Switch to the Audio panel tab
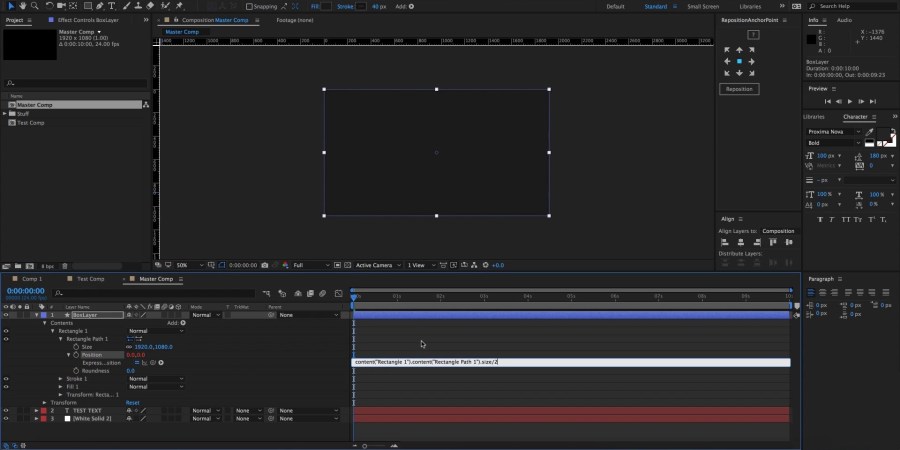The width and height of the screenshot is (900, 450). click(844, 20)
